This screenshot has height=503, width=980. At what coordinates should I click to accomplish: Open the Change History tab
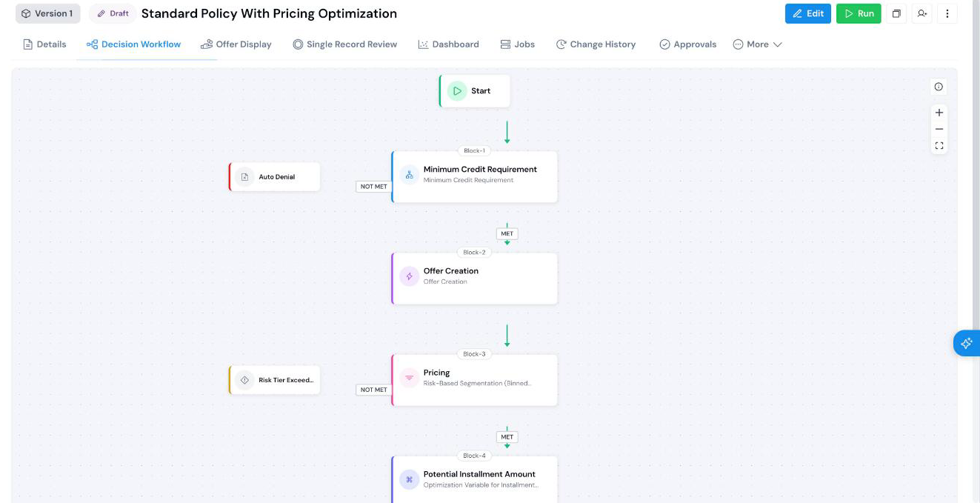[596, 44]
